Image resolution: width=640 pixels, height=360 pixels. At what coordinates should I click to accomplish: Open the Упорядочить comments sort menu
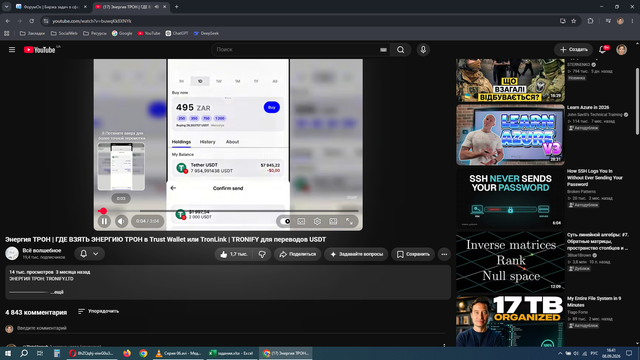point(98,311)
